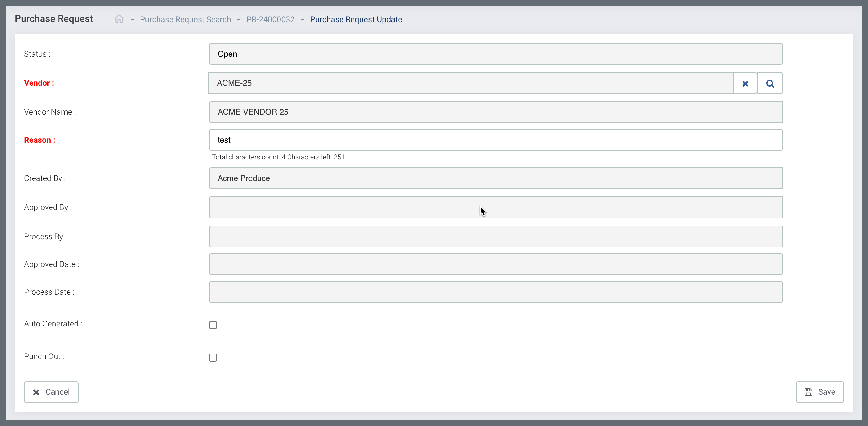Clear the vendor with the X icon
868x426 pixels.
coord(745,83)
